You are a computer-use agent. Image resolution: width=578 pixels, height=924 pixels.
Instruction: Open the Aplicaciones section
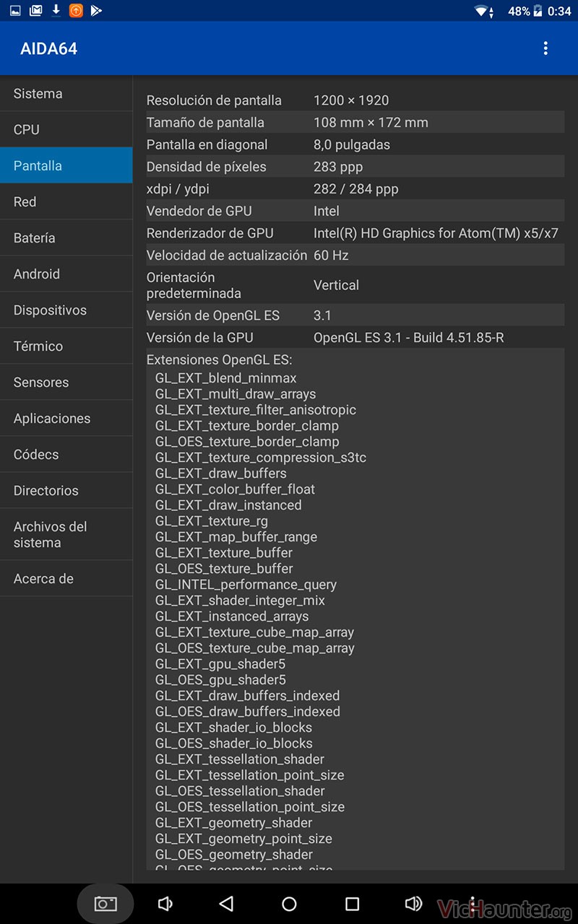tap(66, 418)
